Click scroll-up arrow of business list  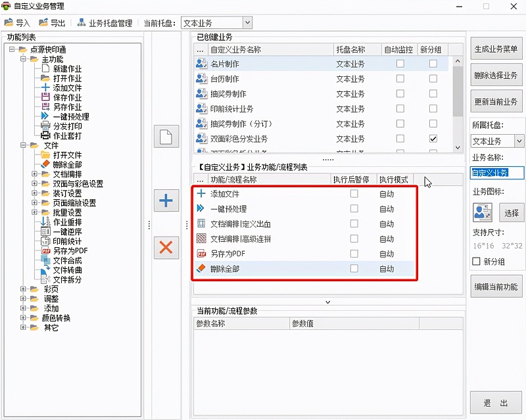458,61
